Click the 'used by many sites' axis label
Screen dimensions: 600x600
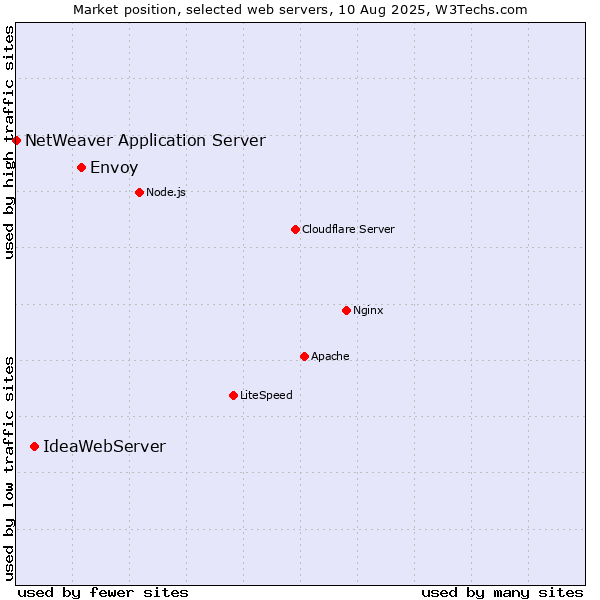(x=502, y=593)
